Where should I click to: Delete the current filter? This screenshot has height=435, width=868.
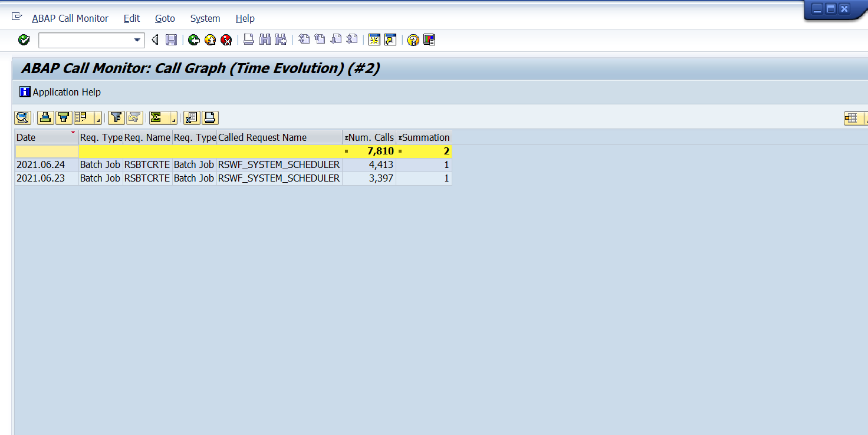pos(134,117)
